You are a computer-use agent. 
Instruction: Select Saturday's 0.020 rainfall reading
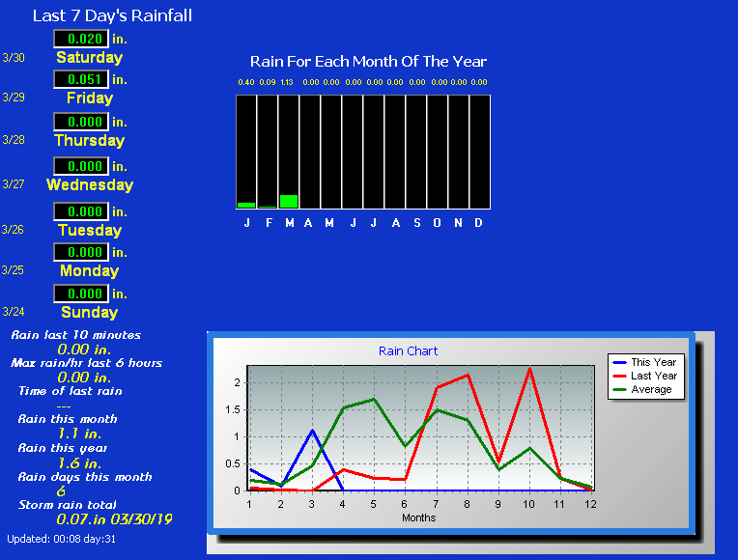tap(81, 39)
